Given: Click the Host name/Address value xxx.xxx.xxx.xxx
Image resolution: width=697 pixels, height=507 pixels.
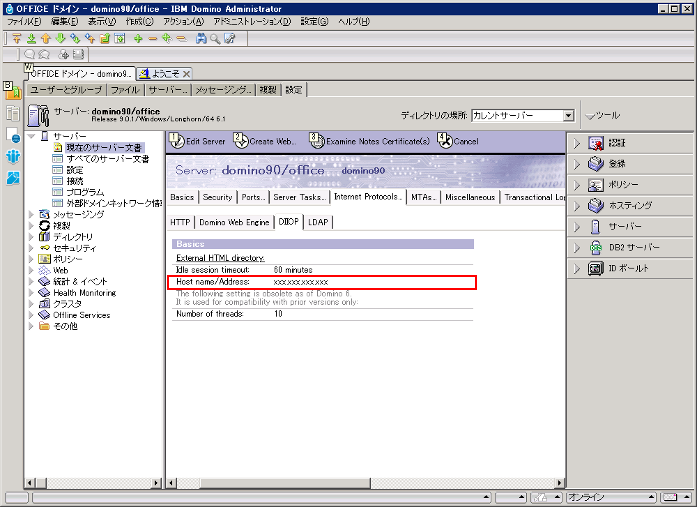Looking at the screenshot, I should click(301, 282).
